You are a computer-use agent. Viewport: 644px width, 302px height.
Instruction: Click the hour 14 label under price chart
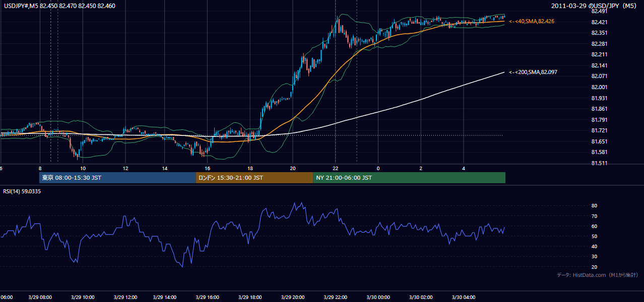point(165,168)
